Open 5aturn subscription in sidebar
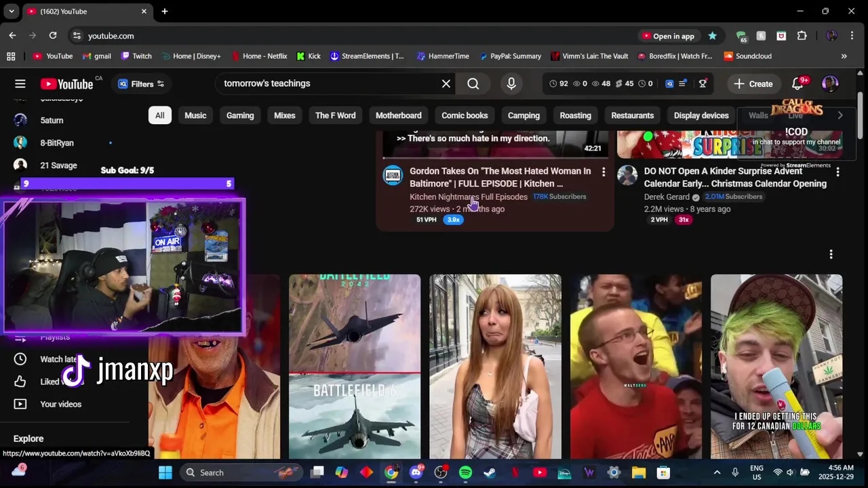This screenshot has width=868, height=488. point(52,121)
